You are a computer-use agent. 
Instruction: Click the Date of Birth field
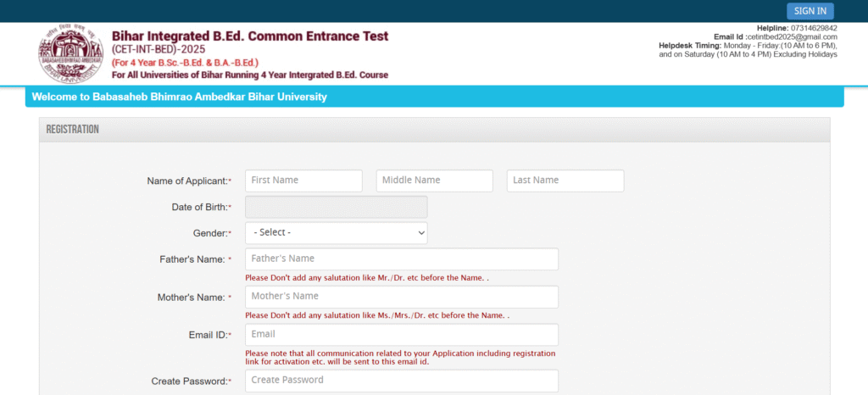[x=336, y=207]
